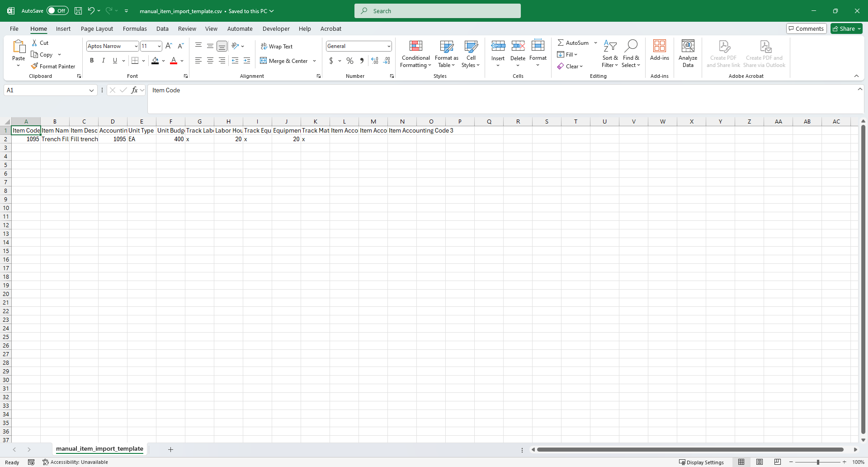
Task: Open the font name dropdown
Action: (136, 46)
